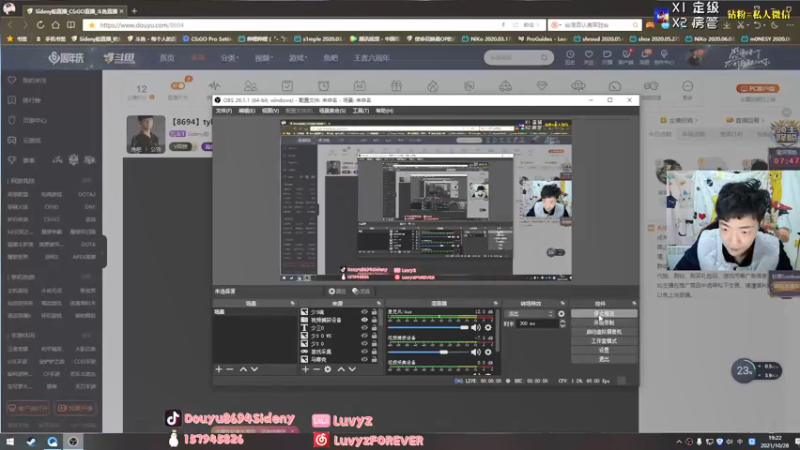Viewport: 800px width, 450px height.
Task: Open Douyu toolbar diamond icon
Action: coord(542,86)
